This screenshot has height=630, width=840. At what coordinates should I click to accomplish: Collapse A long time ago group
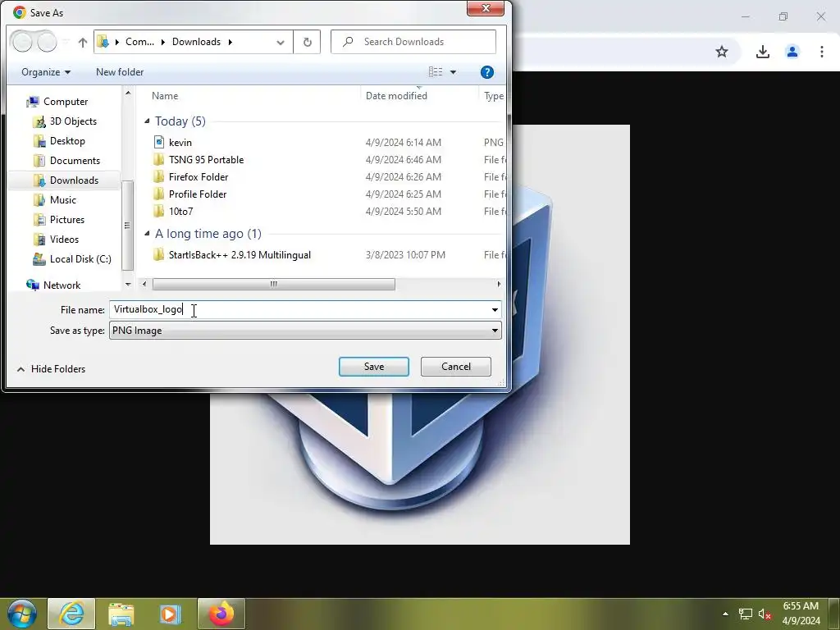tap(148, 234)
